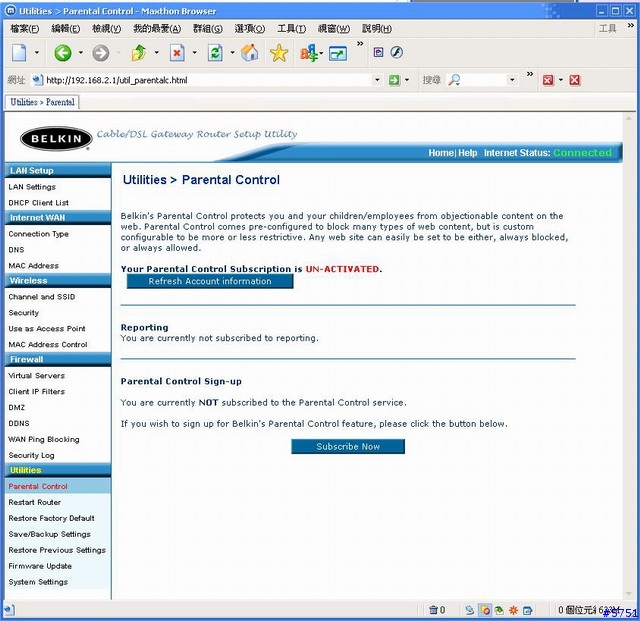Click the search magnifier icon
640x621 pixels.
(454, 80)
